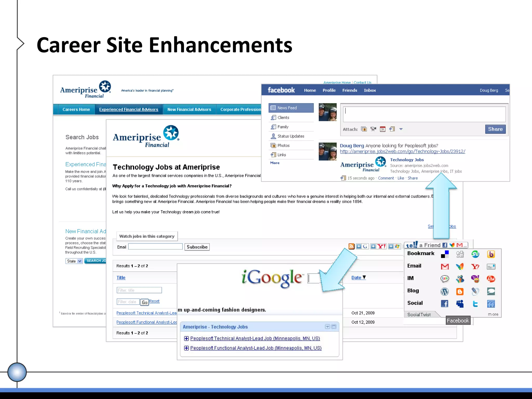Viewport: 532px width, 399px height.
Task: Sort results by the Title column
Action: tap(121, 277)
